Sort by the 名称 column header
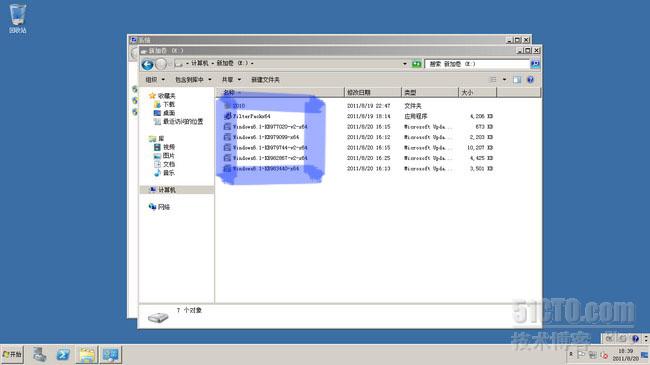This screenshot has height=365, width=650. [280, 92]
